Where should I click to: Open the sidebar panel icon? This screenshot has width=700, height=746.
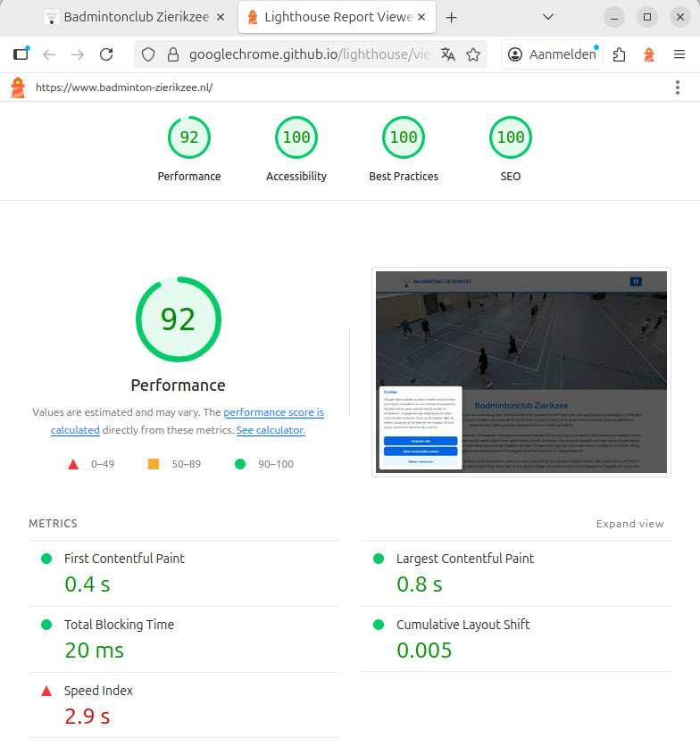pos(21,54)
